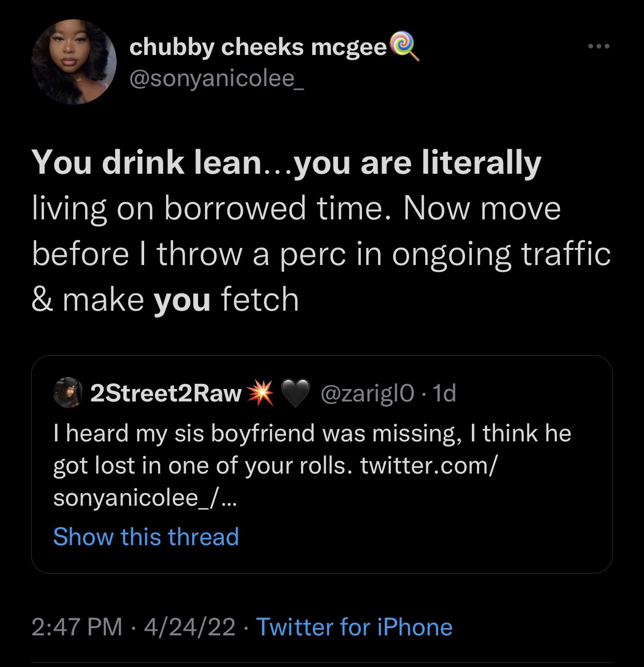Open the "chubby cheeks mcgee" display name
The image size is (644, 667).
coord(258,47)
